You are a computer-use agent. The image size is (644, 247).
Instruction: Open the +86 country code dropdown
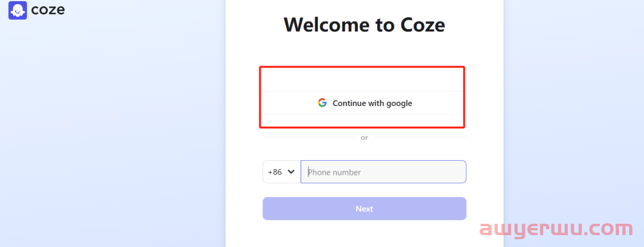click(281, 171)
